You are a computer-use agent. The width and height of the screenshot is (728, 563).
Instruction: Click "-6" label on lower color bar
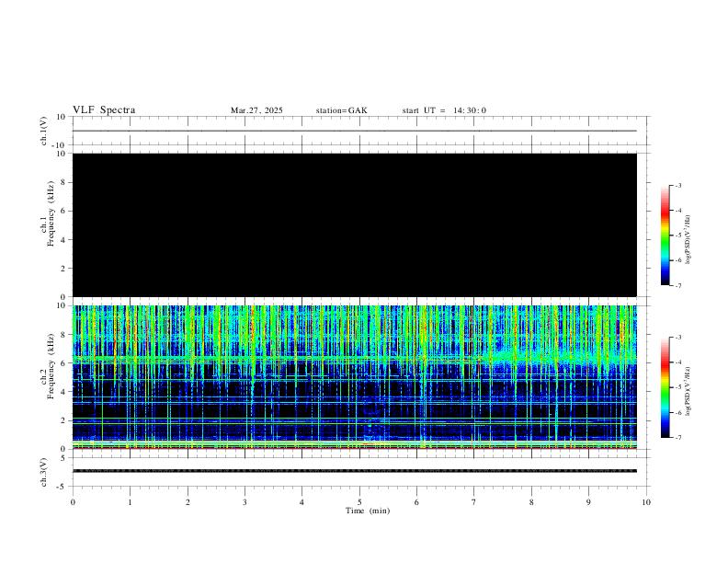(x=677, y=412)
